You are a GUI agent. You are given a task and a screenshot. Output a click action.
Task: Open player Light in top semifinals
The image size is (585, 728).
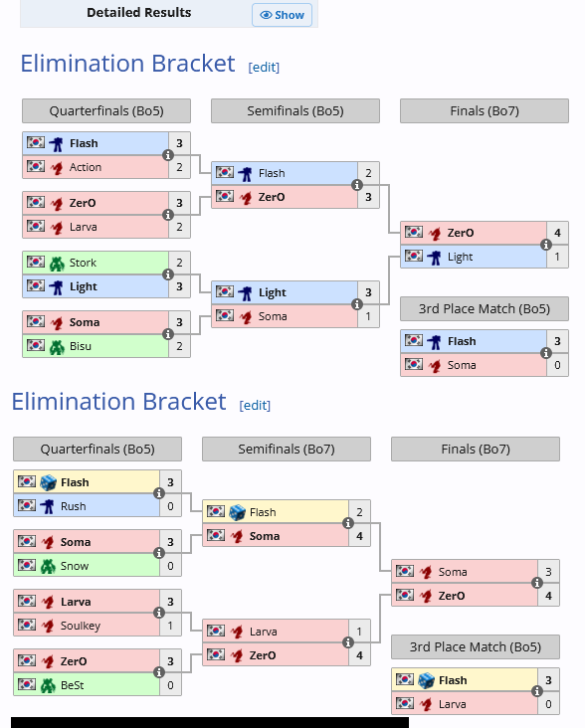(x=273, y=292)
